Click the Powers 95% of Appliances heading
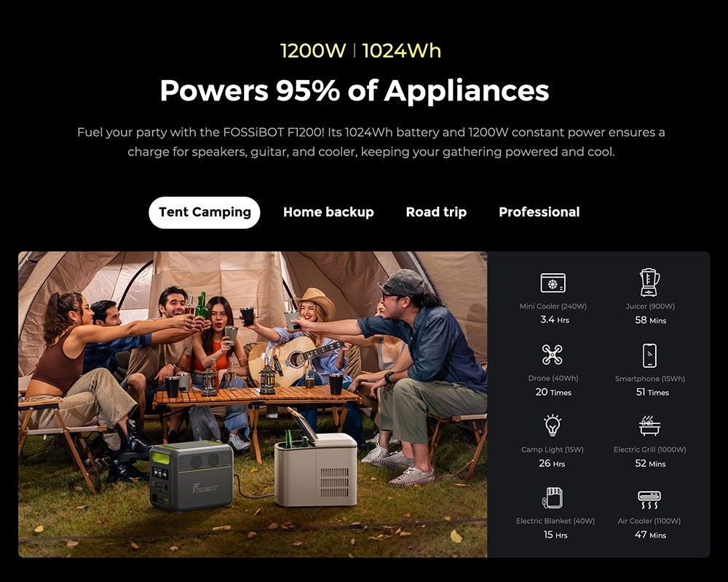The width and height of the screenshot is (728, 582). [355, 90]
